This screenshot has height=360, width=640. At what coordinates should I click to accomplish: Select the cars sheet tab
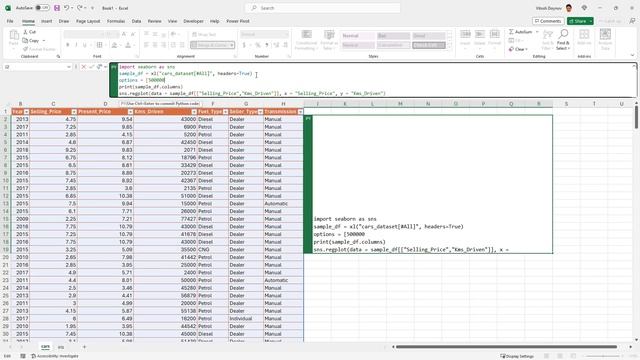(45, 347)
